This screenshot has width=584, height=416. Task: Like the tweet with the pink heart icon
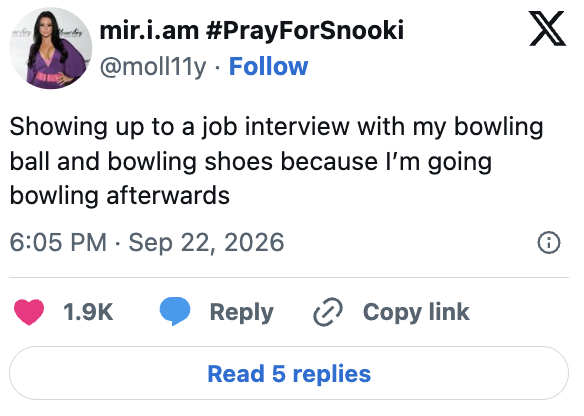[29, 312]
